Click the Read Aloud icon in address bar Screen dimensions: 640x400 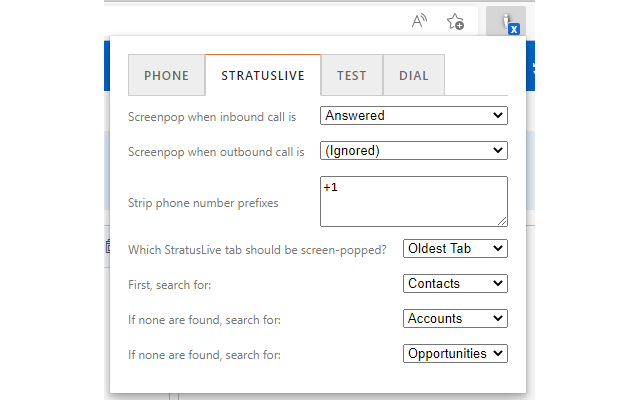420,21
